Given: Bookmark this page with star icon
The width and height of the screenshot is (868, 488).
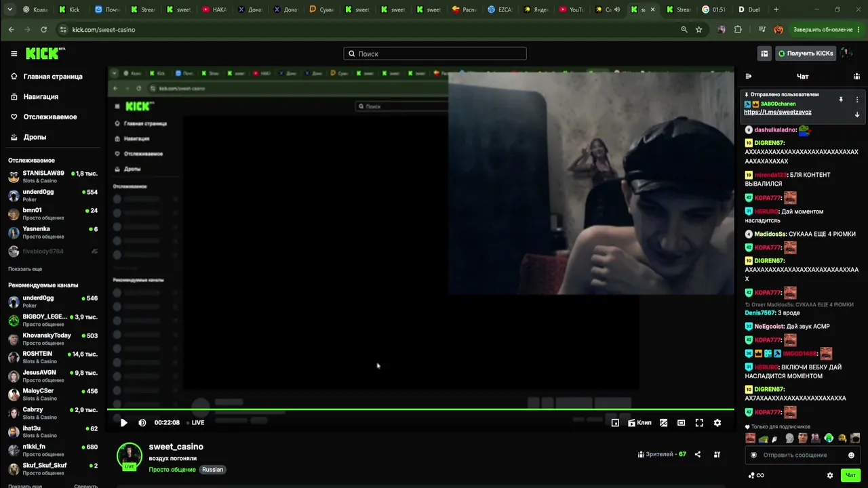Looking at the screenshot, I should pos(699,30).
